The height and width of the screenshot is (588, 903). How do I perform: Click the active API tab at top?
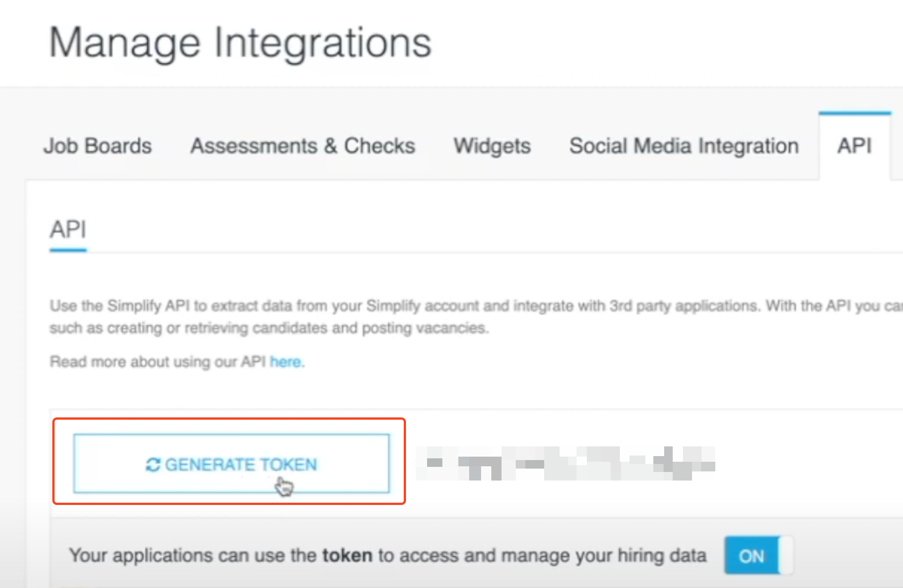tap(854, 146)
